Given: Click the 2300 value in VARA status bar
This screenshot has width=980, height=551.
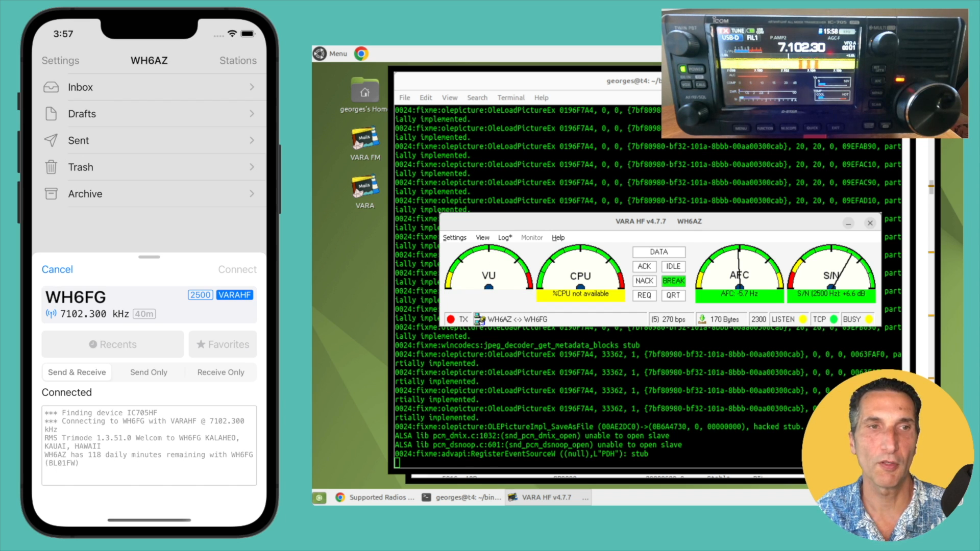Looking at the screenshot, I should coord(758,319).
